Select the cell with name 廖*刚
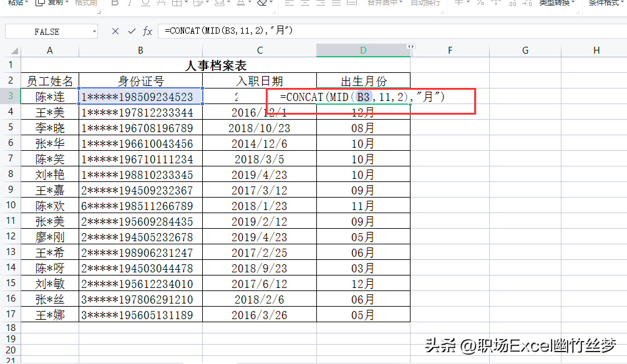The image size is (627, 364). tap(50, 237)
